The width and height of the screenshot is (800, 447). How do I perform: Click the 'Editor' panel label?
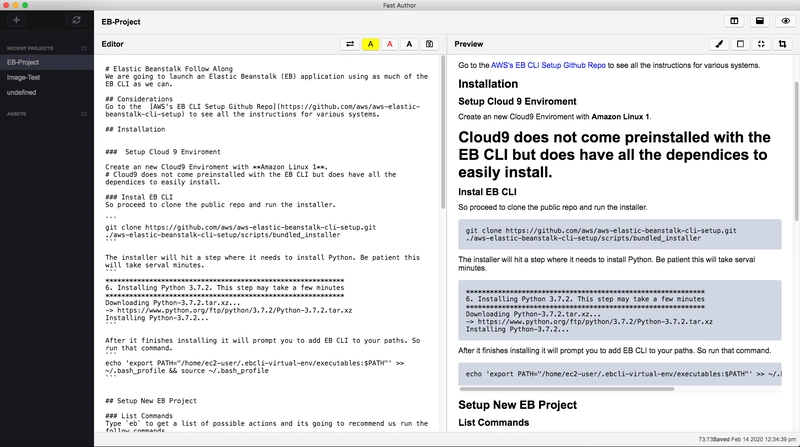pyautogui.click(x=112, y=44)
